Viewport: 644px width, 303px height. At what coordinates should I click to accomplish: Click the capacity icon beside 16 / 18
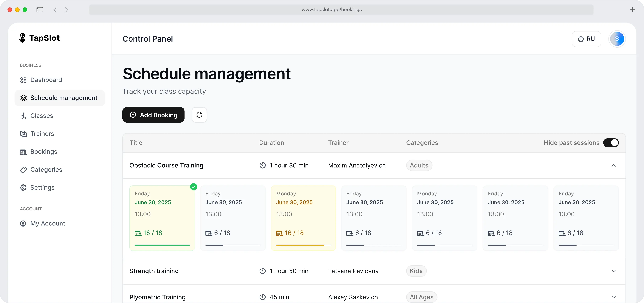[280, 233]
